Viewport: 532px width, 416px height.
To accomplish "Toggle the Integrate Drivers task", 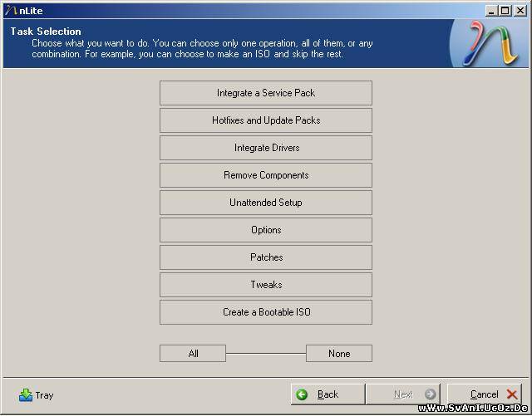I will pos(265,148).
